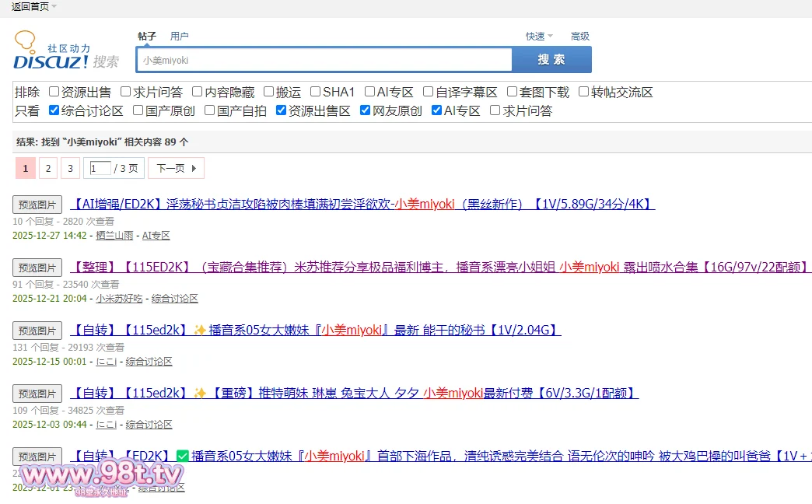Image resolution: width=812 pixels, height=504 pixels.
Task: Open the 高级 advanced search link
Action: 580,36
